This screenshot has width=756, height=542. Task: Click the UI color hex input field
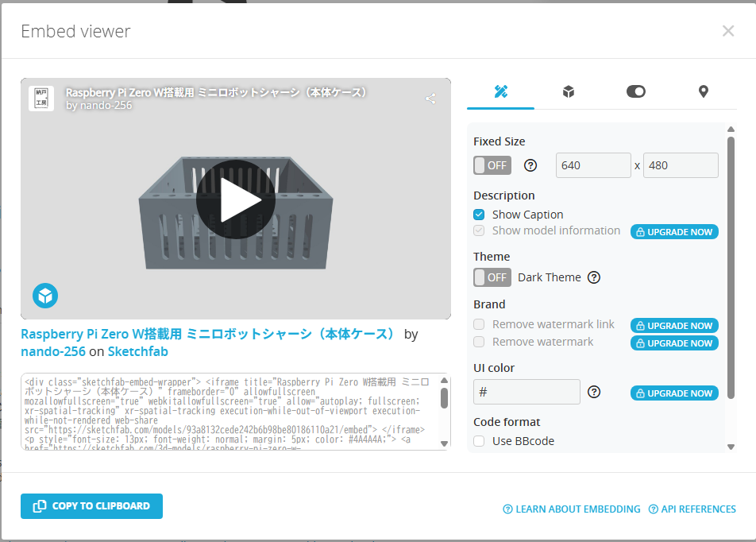tap(526, 392)
